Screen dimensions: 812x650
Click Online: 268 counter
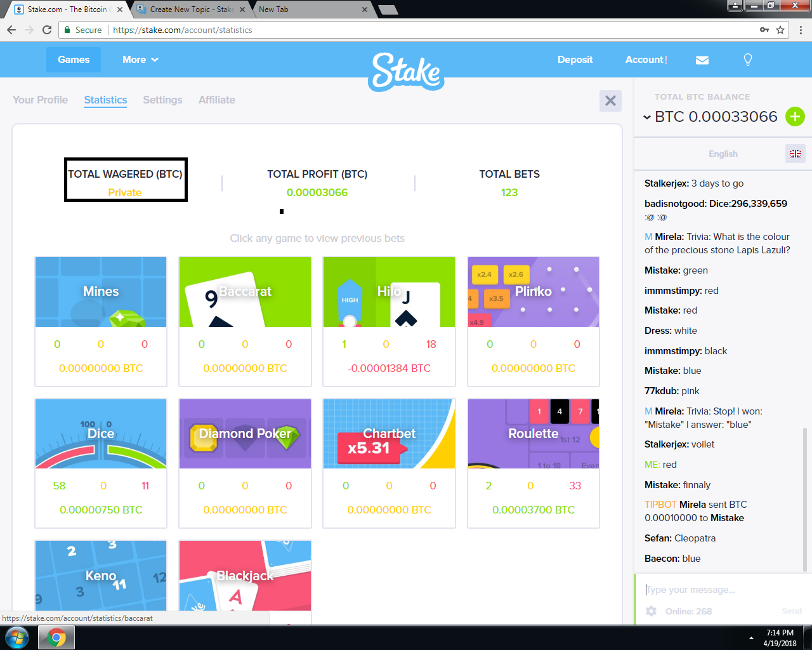click(688, 611)
